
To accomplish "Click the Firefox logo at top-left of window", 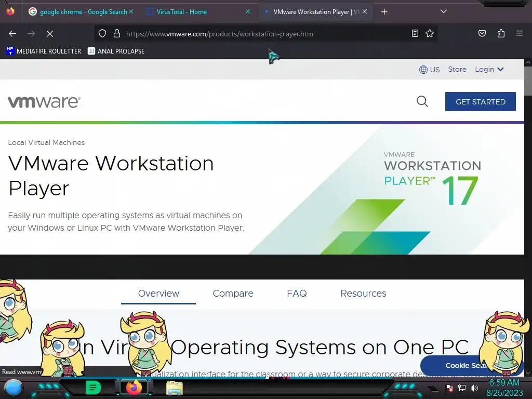I will pyautogui.click(x=10, y=11).
